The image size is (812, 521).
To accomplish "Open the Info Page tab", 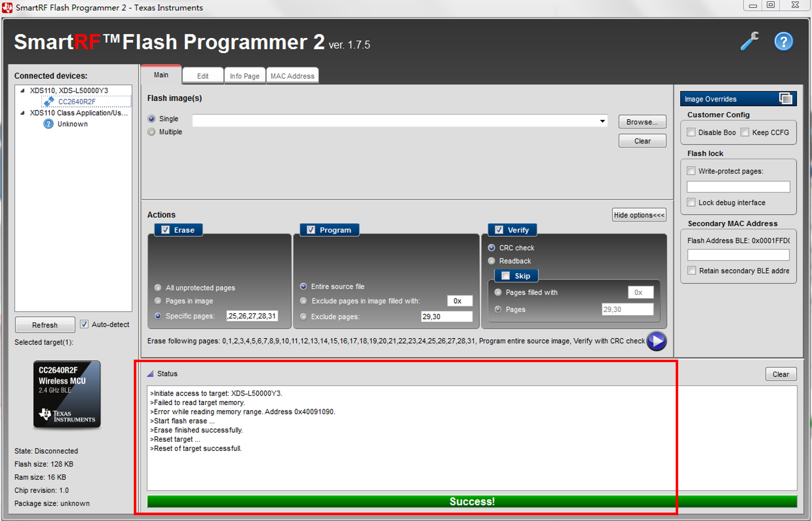I will pos(245,76).
